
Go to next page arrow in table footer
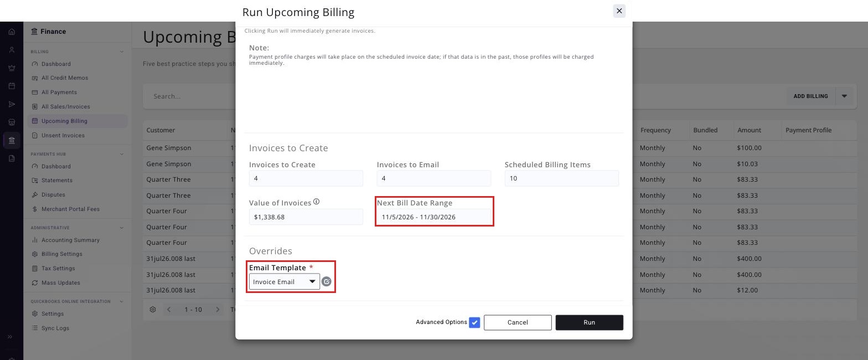pos(218,310)
